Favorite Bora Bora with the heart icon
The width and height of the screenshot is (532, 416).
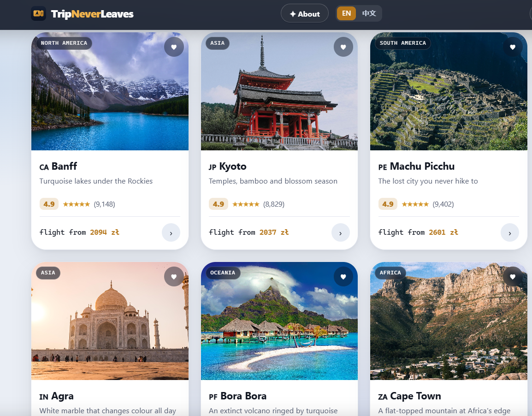pyautogui.click(x=343, y=277)
